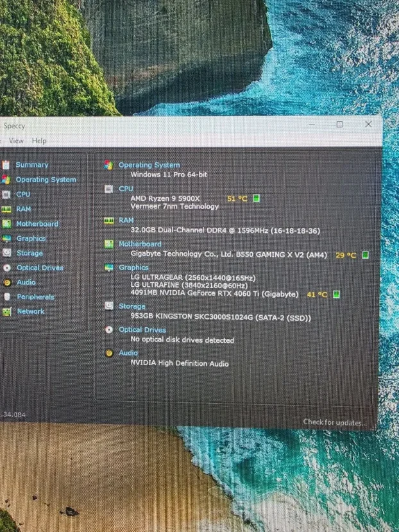
Task: Click the monitor icon beside the Graphics heading
Action: (x=109, y=268)
